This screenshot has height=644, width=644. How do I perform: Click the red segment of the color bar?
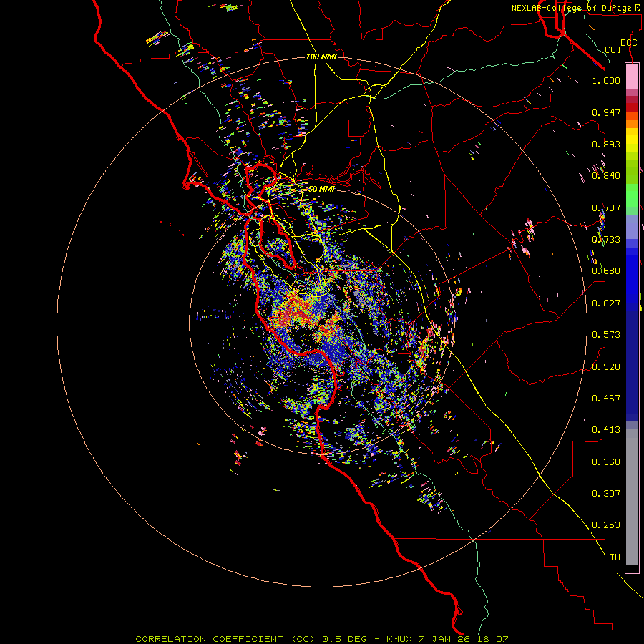tap(632, 107)
